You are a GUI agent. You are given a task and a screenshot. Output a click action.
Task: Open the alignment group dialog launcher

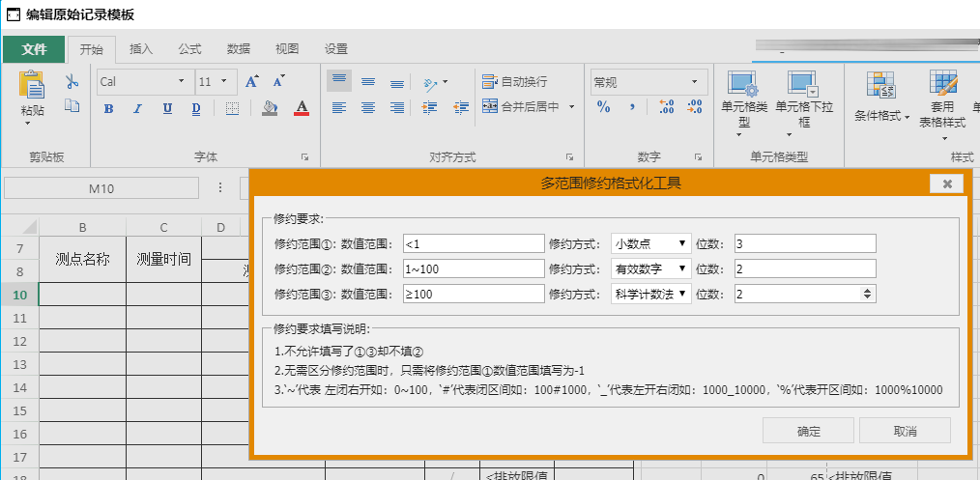570,158
